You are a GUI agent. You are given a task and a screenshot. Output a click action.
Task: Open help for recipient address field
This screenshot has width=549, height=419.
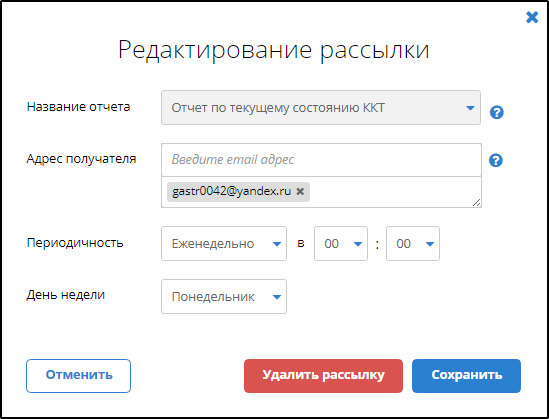point(496,160)
